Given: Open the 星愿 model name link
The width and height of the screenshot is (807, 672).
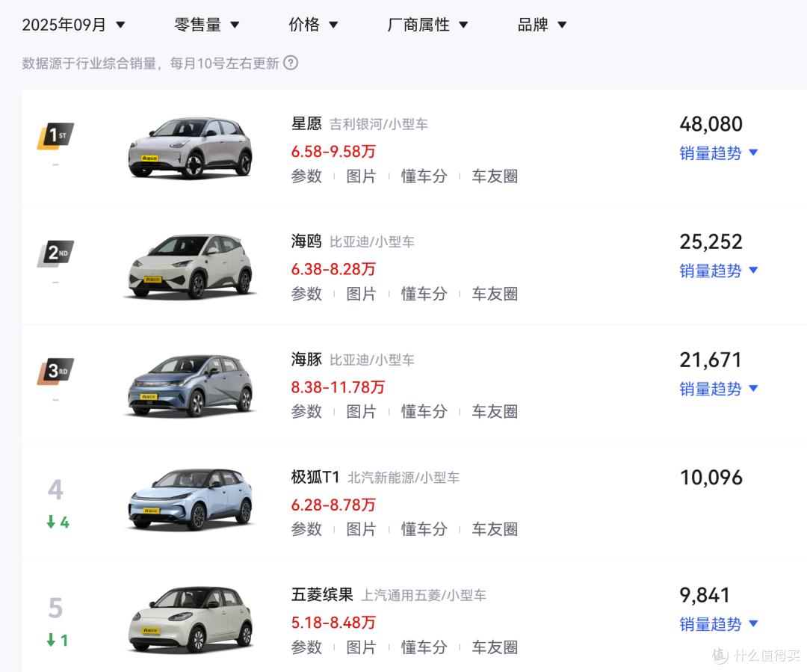Looking at the screenshot, I should point(306,123).
